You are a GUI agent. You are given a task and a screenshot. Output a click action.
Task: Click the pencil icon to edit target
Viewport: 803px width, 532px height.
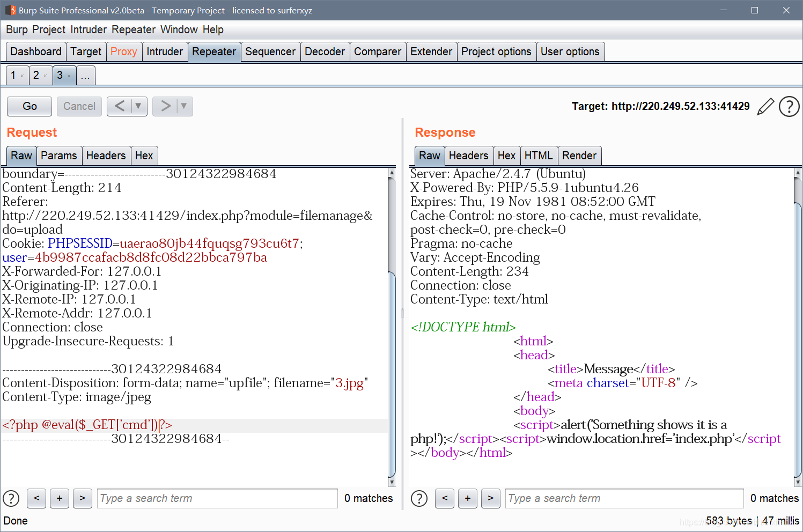click(x=765, y=106)
